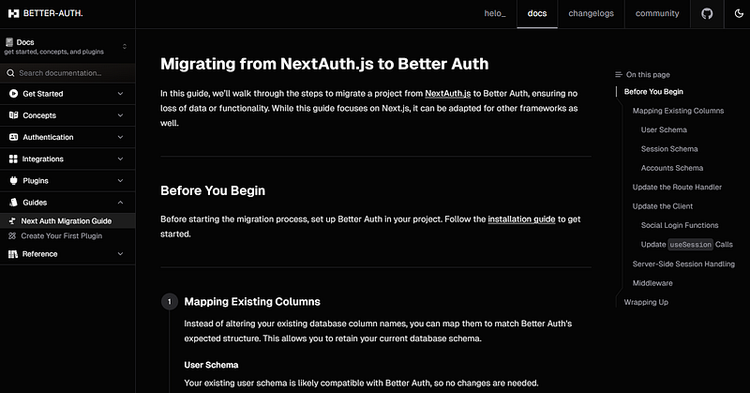Click the Authentication sidebar icon

coord(13,137)
